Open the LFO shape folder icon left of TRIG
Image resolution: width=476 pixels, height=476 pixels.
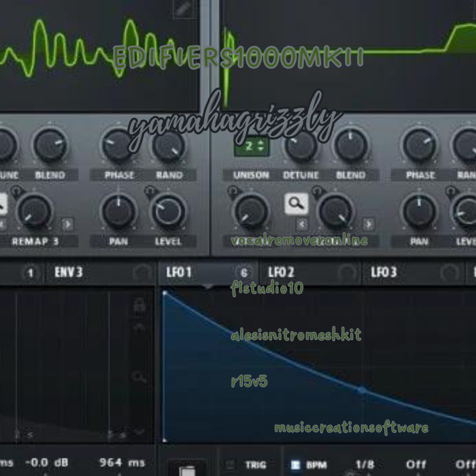[188, 469]
